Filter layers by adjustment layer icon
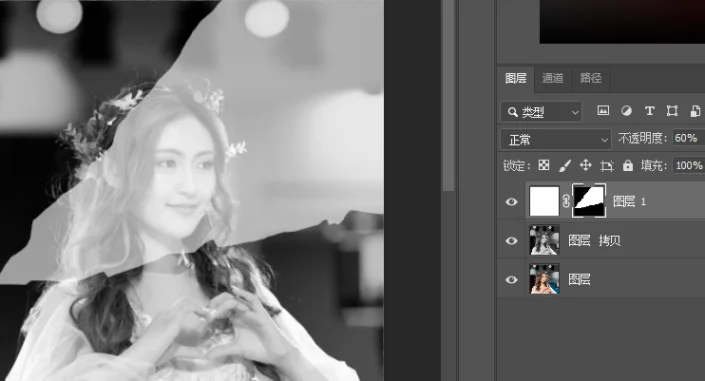Viewport: 705px width, 381px height. point(626,111)
